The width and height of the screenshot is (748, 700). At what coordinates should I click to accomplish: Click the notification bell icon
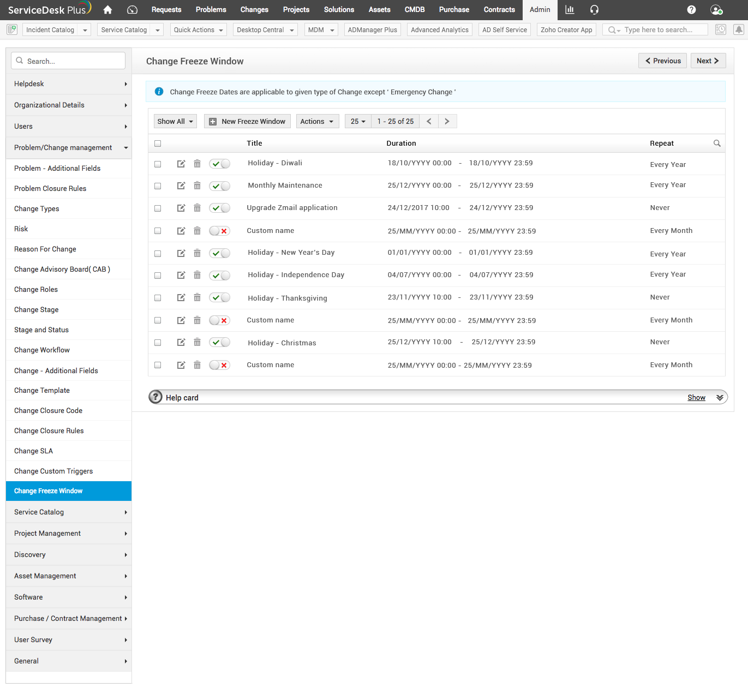pyautogui.click(x=740, y=29)
